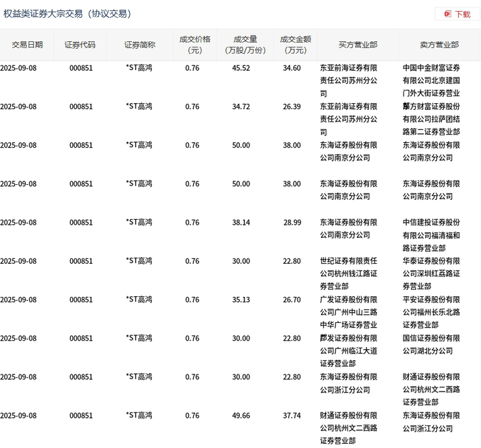The image size is (481, 448).
Task: Click seller 国信证券湖北分公司
Action: (432, 344)
